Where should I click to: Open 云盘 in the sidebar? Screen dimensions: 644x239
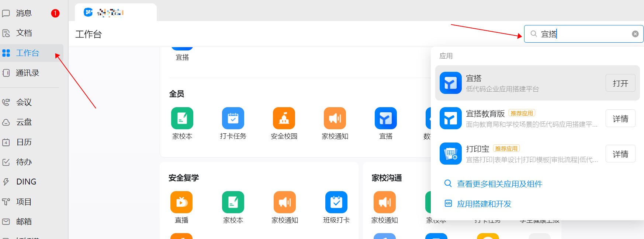click(x=24, y=122)
